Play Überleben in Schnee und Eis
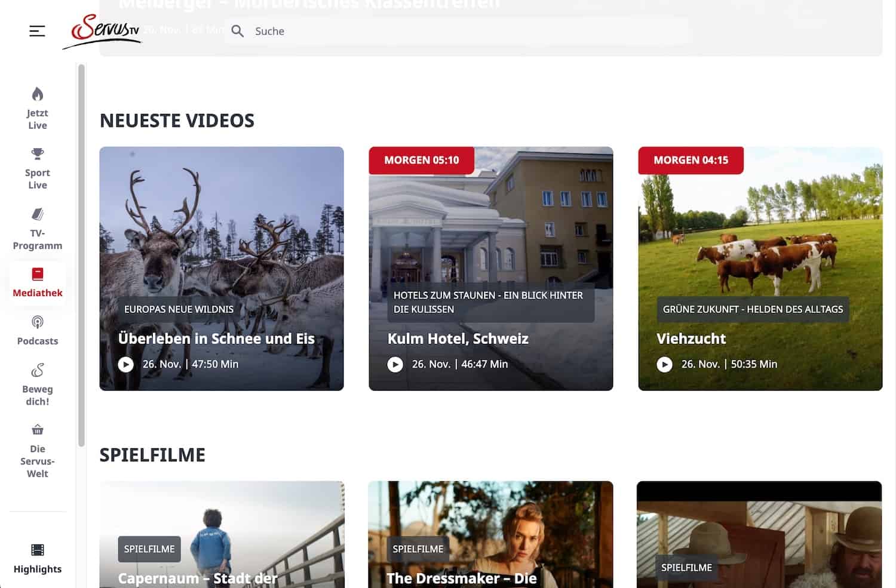Screen dimensions: 896x588 pyautogui.click(x=126, y=364)
